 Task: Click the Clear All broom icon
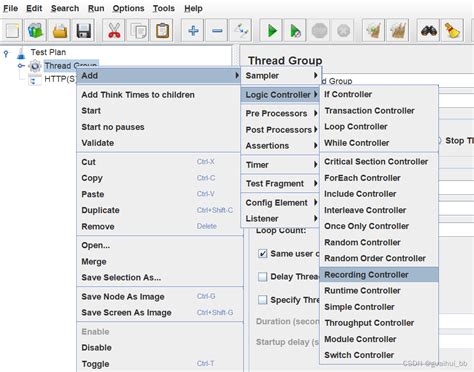coord(452,31)
